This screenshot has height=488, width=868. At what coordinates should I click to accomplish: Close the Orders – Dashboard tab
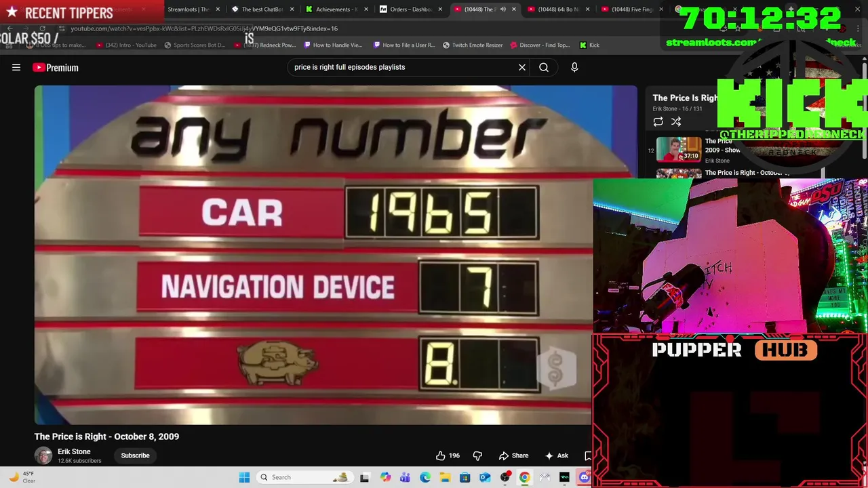click(x=440, y=9)
